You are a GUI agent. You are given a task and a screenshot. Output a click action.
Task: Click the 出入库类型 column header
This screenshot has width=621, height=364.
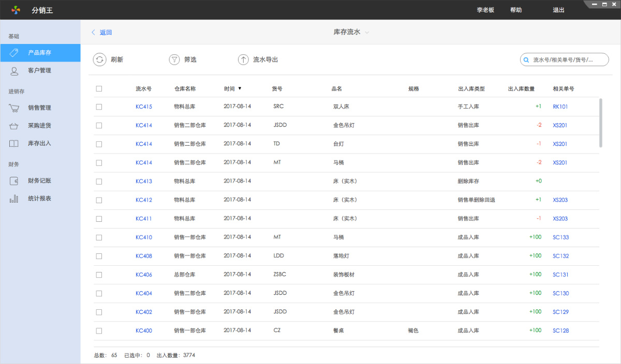471,88
